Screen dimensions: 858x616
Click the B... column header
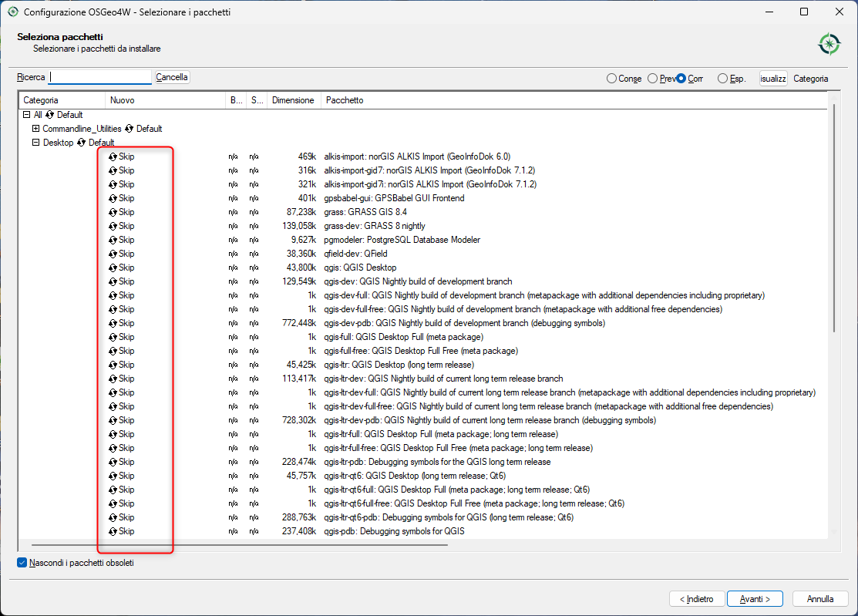pyautogui.click(x=236, y=100)
